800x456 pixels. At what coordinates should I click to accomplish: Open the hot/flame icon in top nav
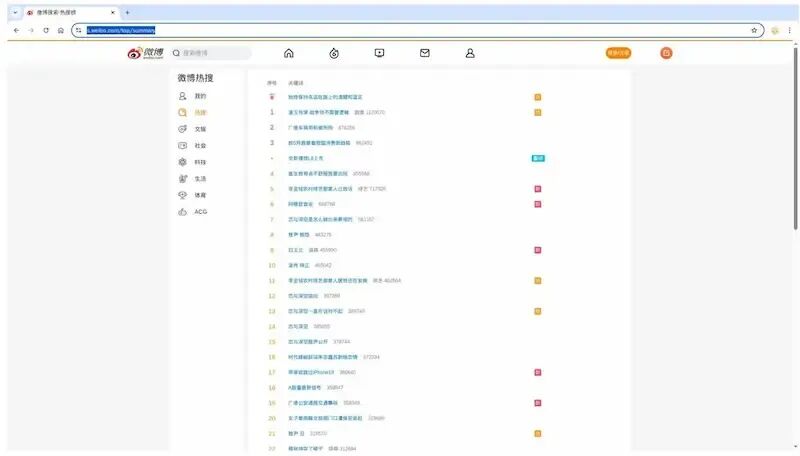click(334, 53)
